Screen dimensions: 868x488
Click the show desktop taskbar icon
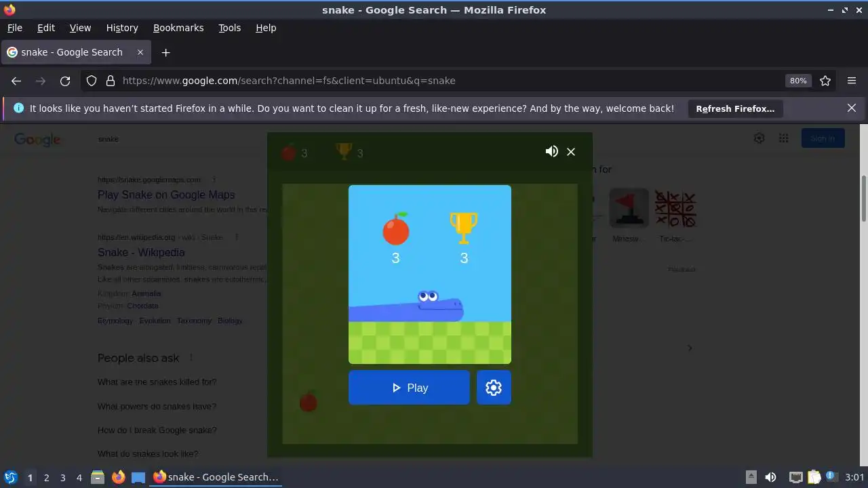tap(138, 477)
